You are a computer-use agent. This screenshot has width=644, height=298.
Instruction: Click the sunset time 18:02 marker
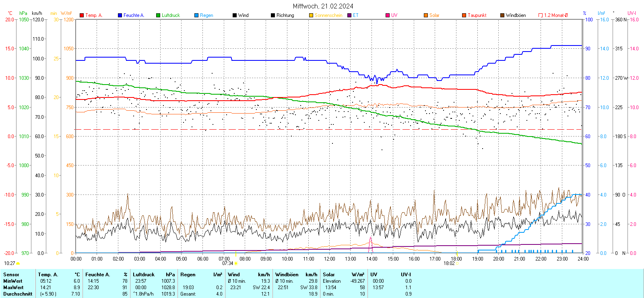tap(457, 263)
